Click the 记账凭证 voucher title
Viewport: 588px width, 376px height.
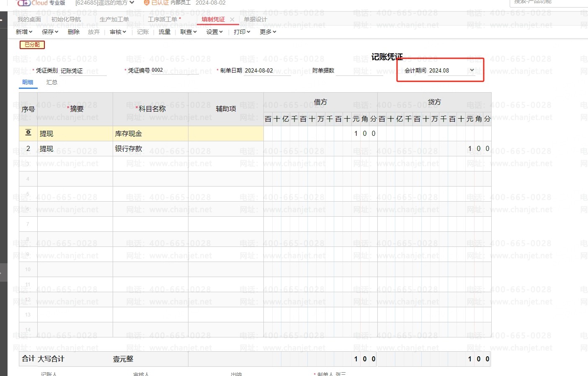point(387,57)
